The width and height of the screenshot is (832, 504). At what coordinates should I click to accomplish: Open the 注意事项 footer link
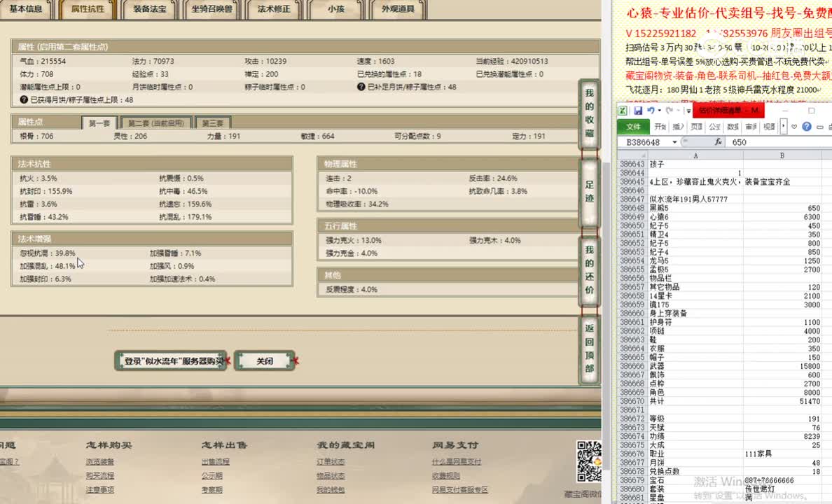coord(99,490)
